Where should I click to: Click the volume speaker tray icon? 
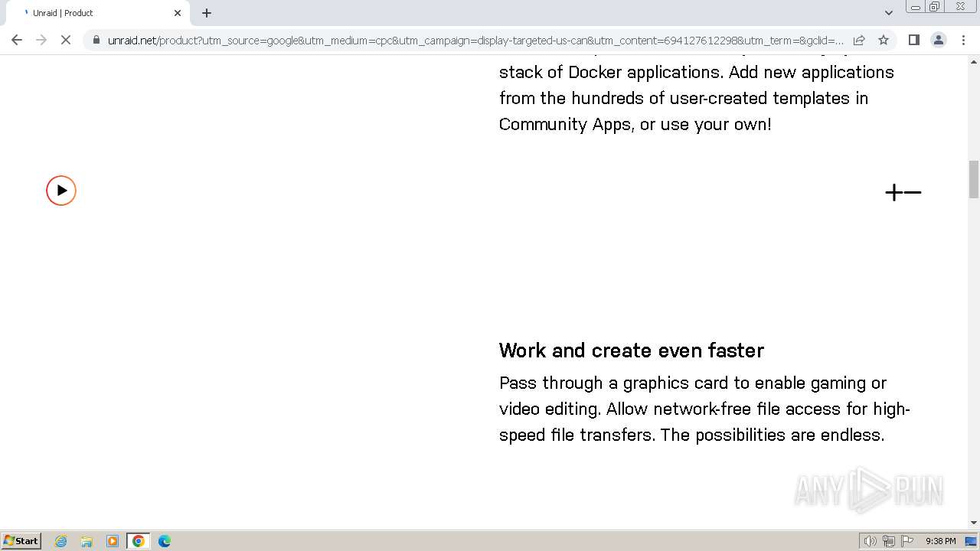(870, 541)
